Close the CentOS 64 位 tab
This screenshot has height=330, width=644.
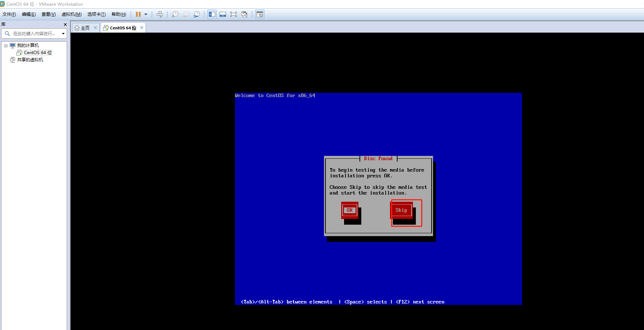(x=142, y=28)
